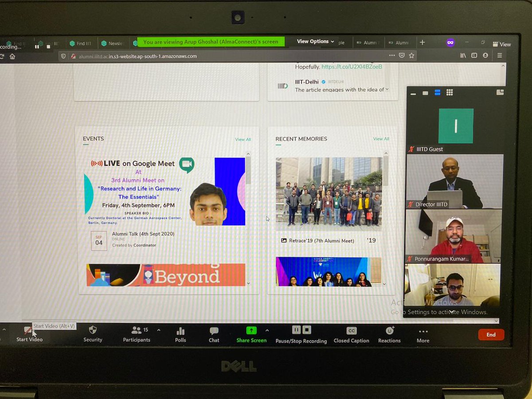The height and width of the screenshot is (399, 532).
Task: Go to the browser home page
Action: (12, 56)
